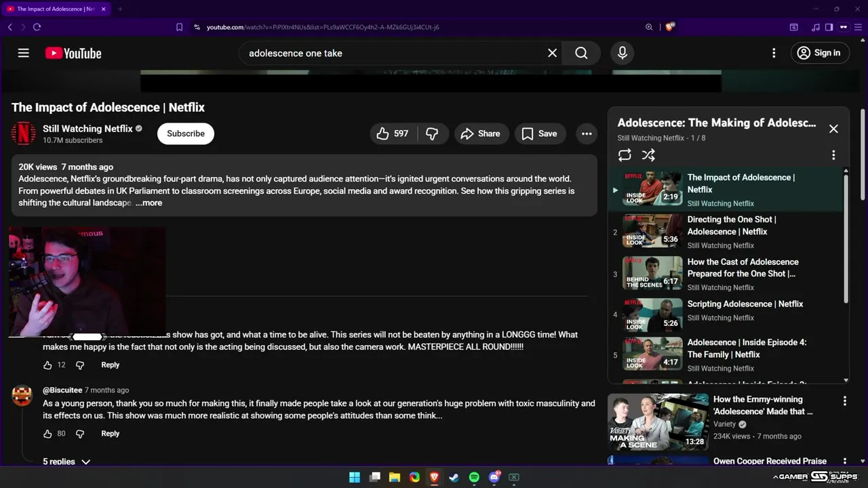Open the Still Watching Netflix channel name
868x488 pixels.
pyautogui.click(x=87, y=128)
